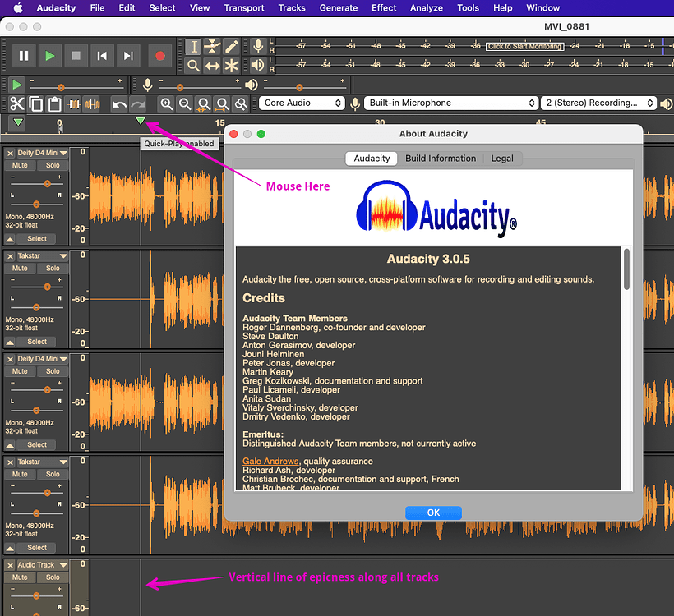Open the second Deity D4 Mini track menu
This screenshot has height=616, width=674.
[42, 359]
